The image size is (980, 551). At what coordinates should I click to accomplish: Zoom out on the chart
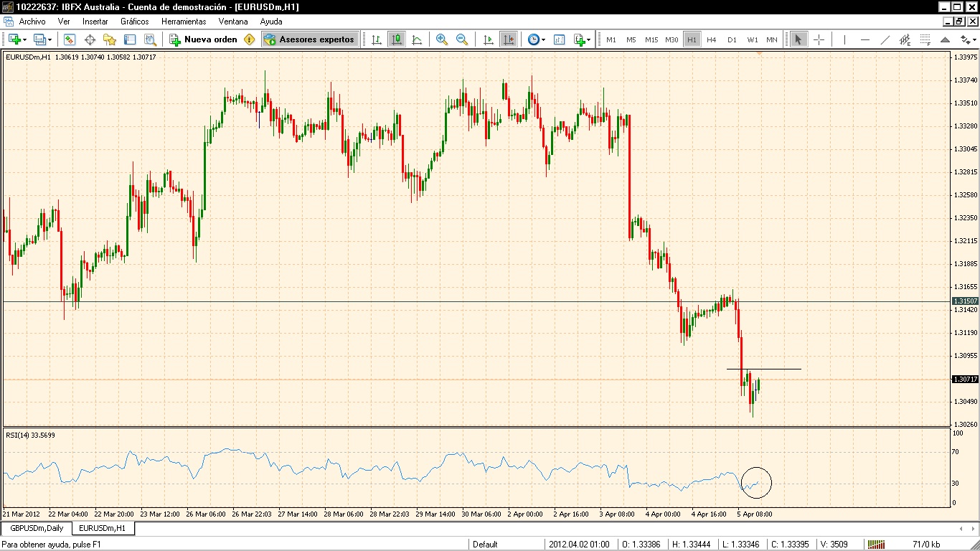(x=462, y=39)
